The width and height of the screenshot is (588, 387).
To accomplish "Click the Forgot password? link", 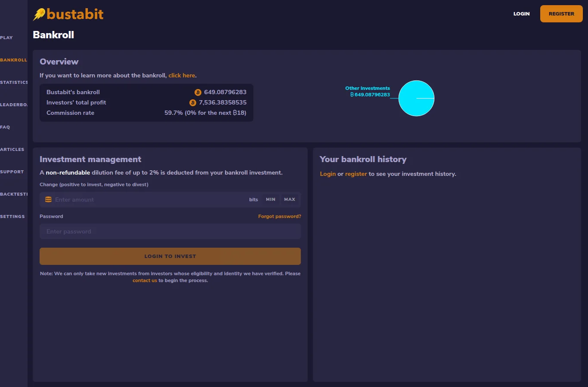I will tap(279, 216).
